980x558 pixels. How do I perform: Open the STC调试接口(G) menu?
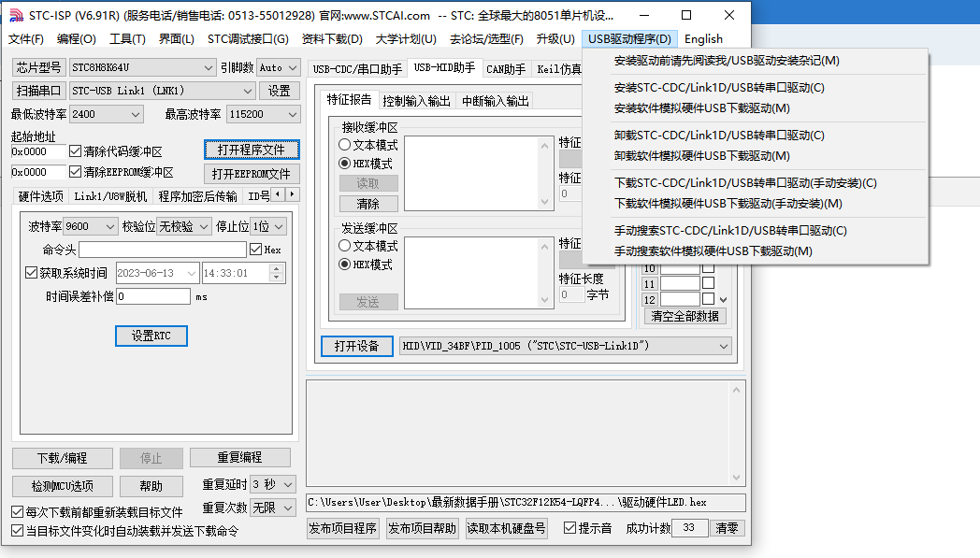[x=248, y=38]
